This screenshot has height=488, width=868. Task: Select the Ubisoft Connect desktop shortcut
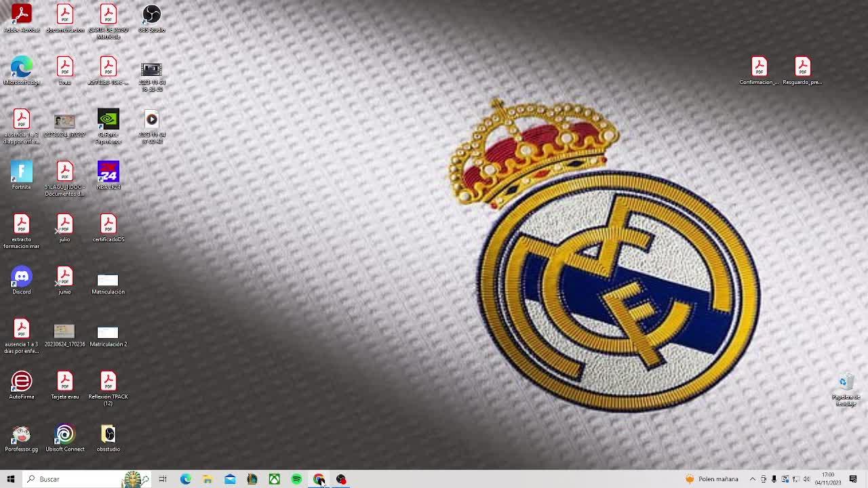pyautogui.click(x=65, y=437)
